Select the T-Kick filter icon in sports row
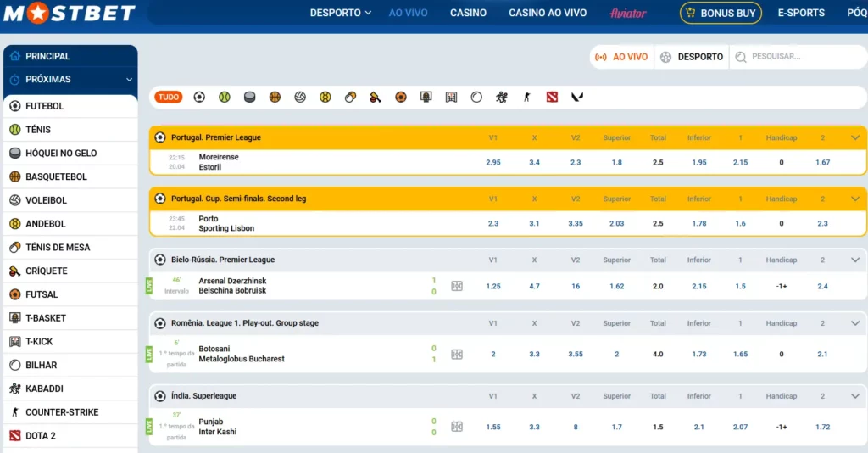 (451, 98)
